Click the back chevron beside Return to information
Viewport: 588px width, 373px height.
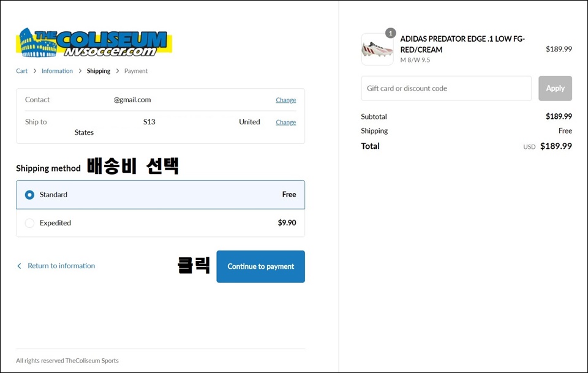pos(19,266)
